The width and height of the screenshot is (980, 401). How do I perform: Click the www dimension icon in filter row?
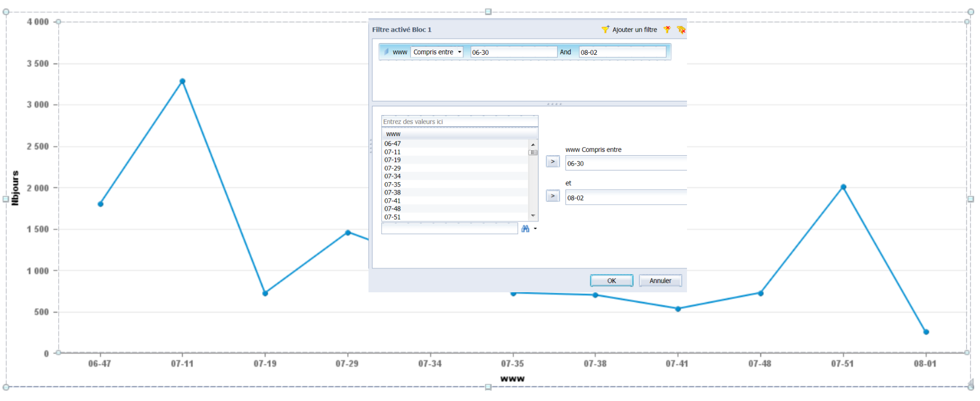386,51
